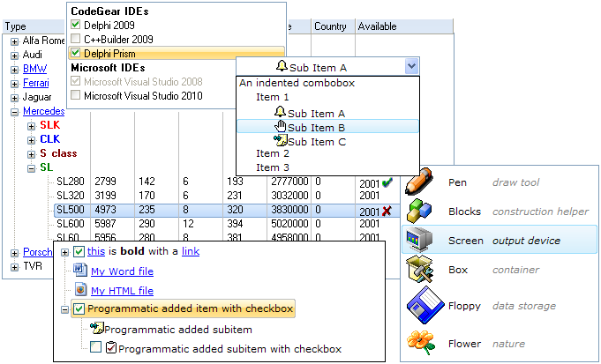Click the hand icon beside Sub Item B
Image resolution: width=601 pixels, height=364 pixels.
(281, 126)
